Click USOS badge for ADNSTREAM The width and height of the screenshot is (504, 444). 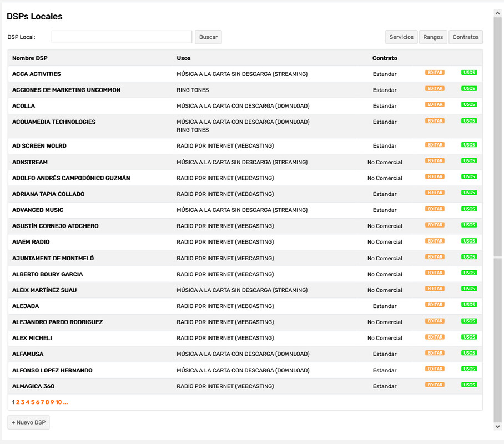[x=469, y=161]
